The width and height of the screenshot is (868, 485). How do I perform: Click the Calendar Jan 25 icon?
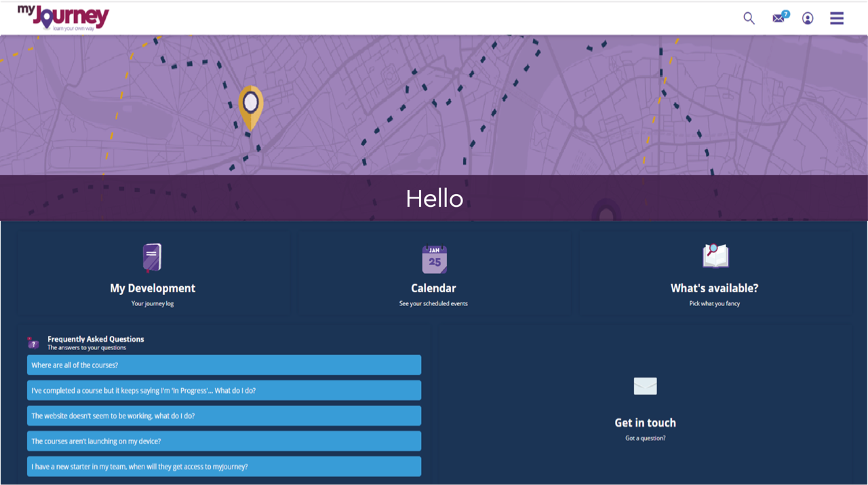click(434, 259)
